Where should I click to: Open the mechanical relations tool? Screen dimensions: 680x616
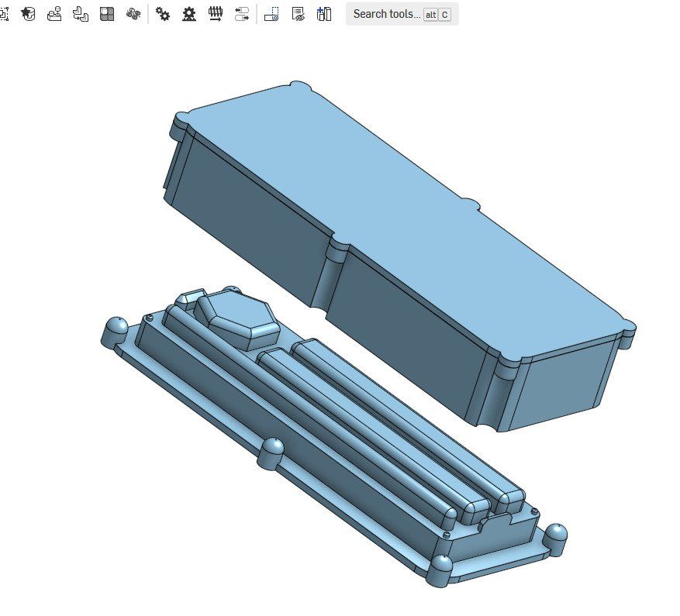click(x=162, y=12)
